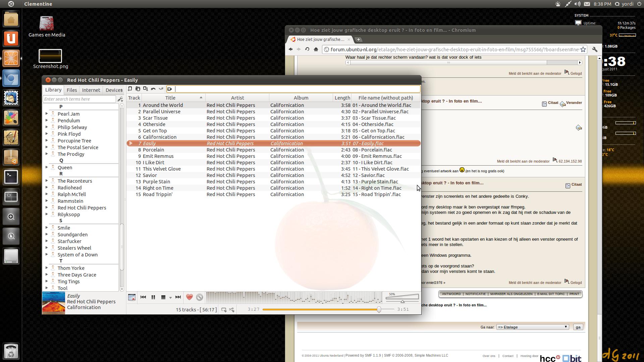
Task: Sort playlist by the Artist column header
Action: point(237,98)
